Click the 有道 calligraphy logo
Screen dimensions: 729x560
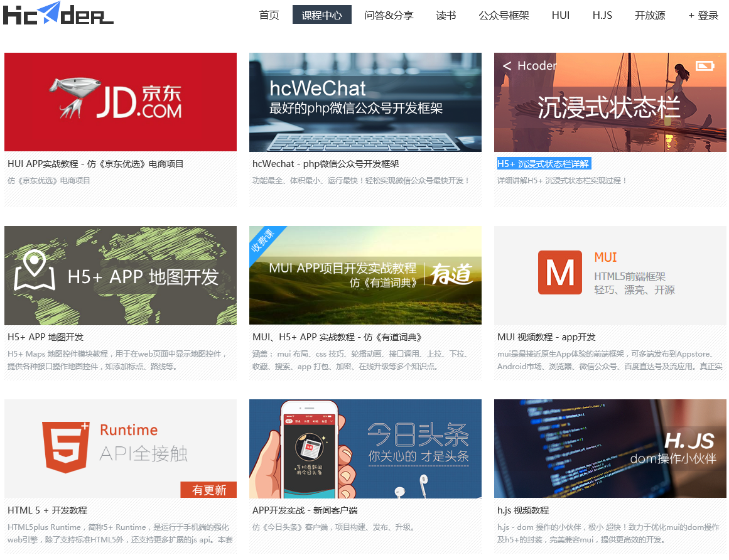pyautogui.click(x=451, y=274)
